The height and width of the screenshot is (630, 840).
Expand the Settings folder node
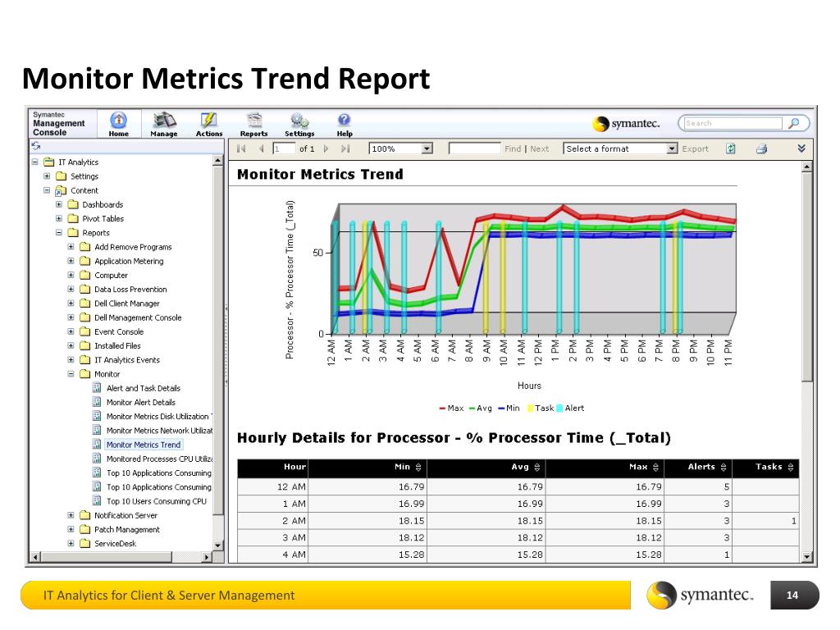pos(47,176)
